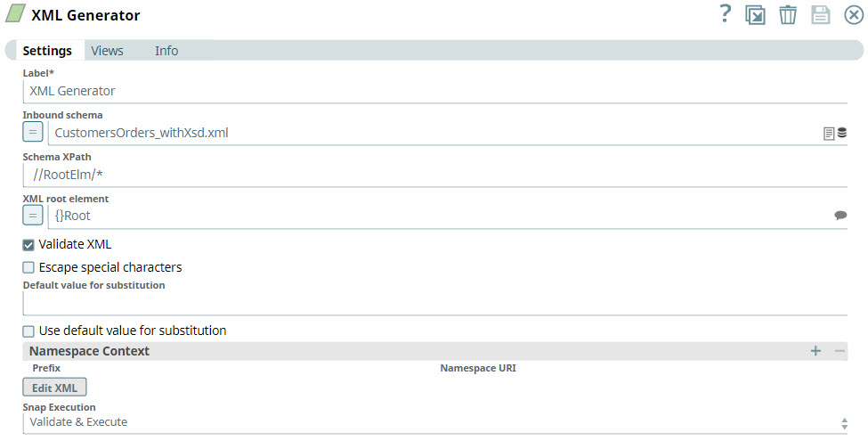Open XML root element suggestion bubble icon
This screenshot has width=868, height=441.
pos(840,216)
